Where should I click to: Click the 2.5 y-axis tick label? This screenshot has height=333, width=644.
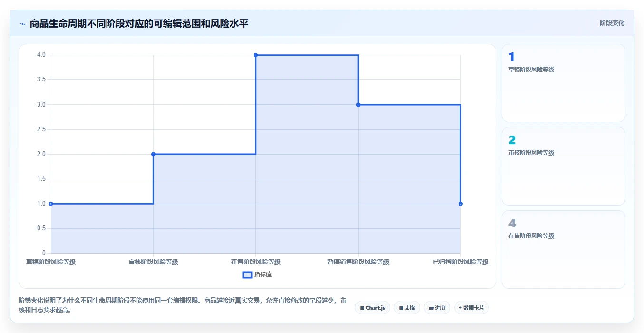(41, 129)
